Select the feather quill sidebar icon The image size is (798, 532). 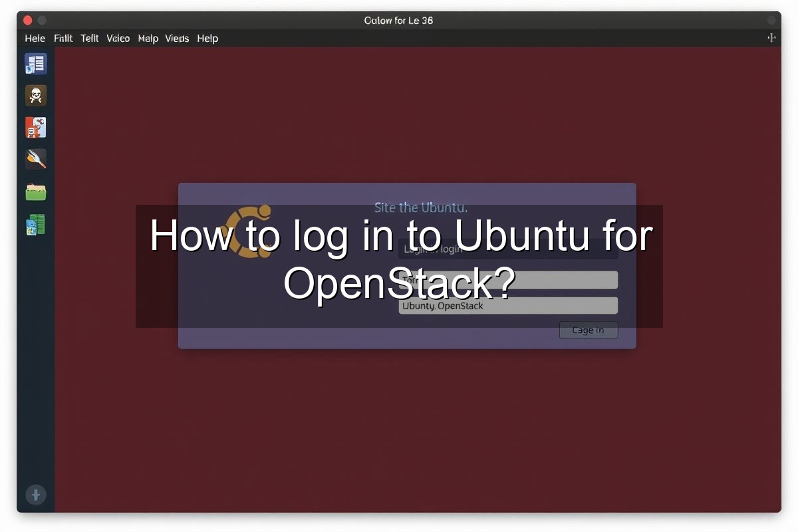[35, 160]
